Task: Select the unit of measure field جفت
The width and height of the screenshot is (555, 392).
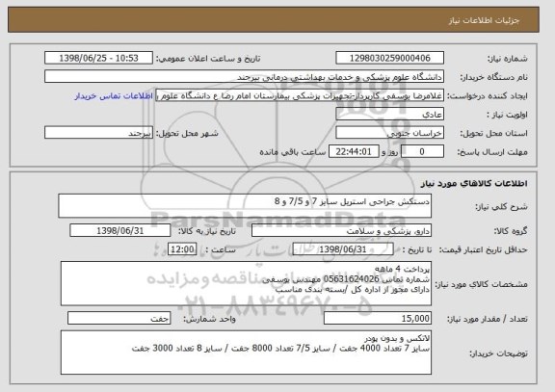Action: pos(119,319)
